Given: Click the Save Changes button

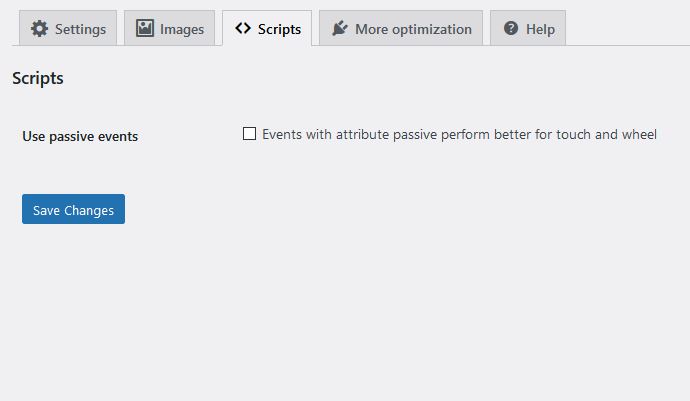Looking at the screenshot, I should [73, 209].
